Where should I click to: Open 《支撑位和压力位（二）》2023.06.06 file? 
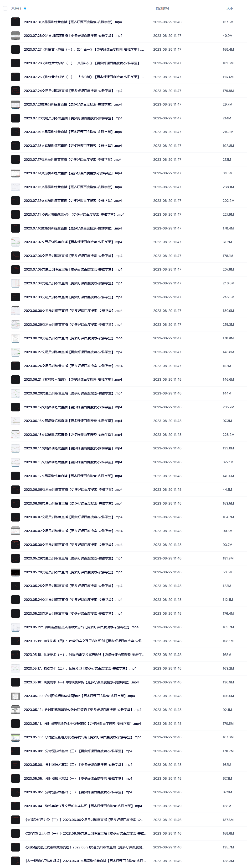point(84,820)
